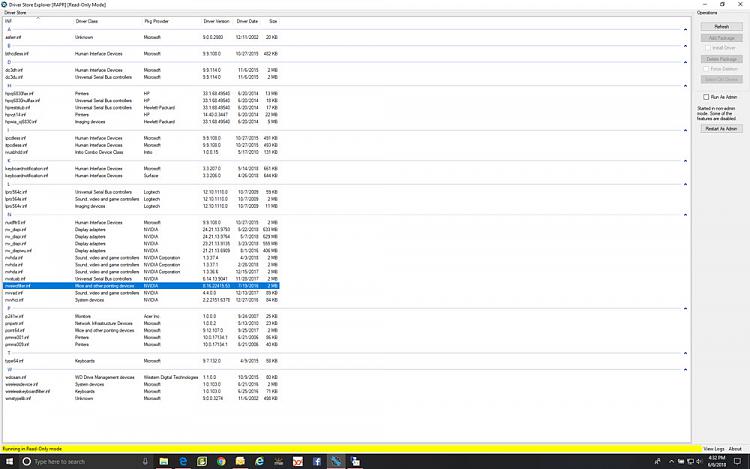
Task: Open the yellow folder icon right of Chrome
Action: tap(240, 461)
